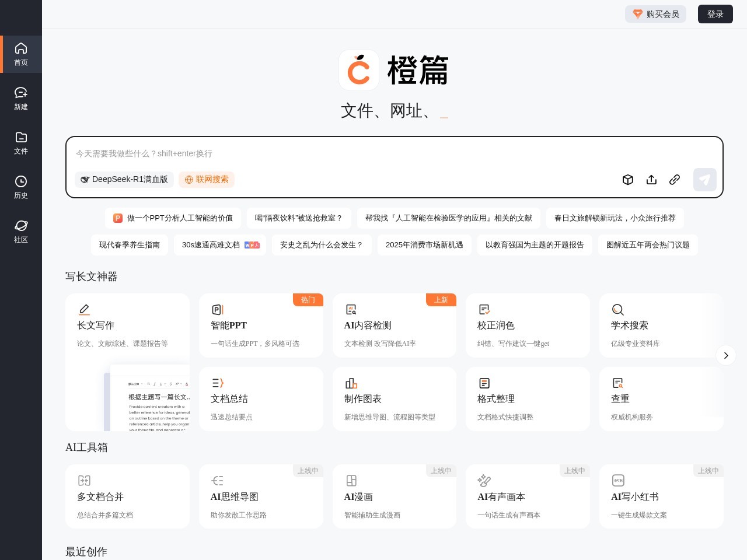Open the DeepSeek-R1满血版 model selector
The height and width of the screenshot is (560, 747).
(124, 180)
